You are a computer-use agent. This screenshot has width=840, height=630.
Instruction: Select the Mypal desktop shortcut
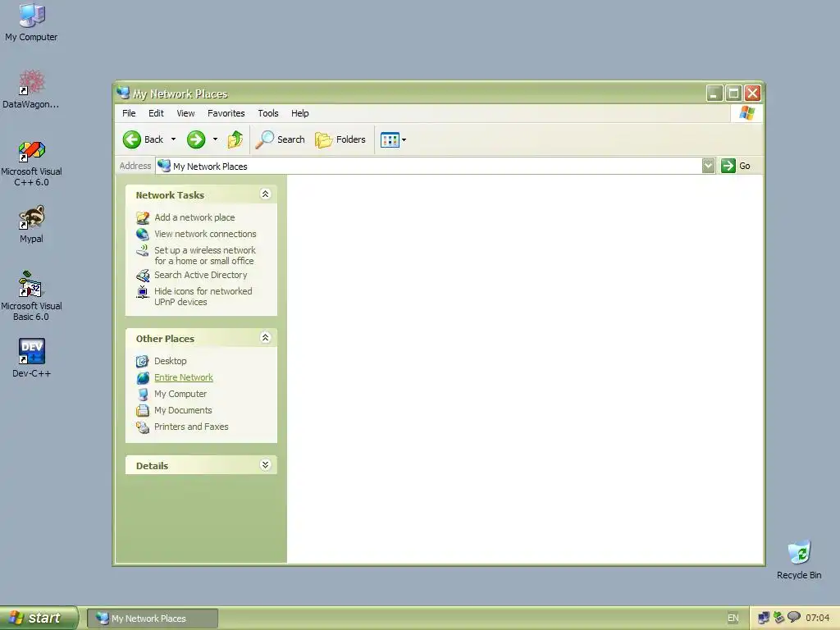(31, 225)
